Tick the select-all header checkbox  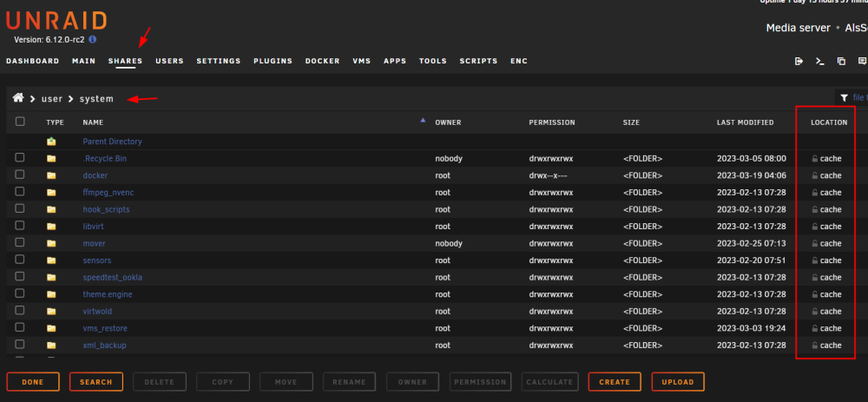tap(20, 122)
